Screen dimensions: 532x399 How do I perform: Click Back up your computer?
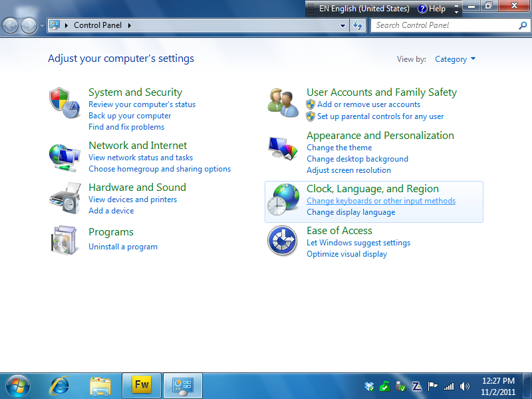(130, 116)
